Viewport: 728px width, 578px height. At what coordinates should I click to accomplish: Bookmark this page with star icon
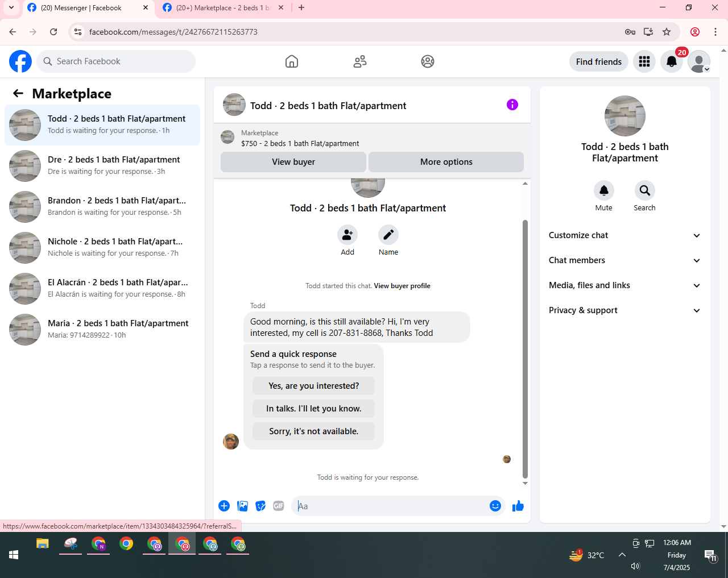pyautogui.click(x=667, y=32)
